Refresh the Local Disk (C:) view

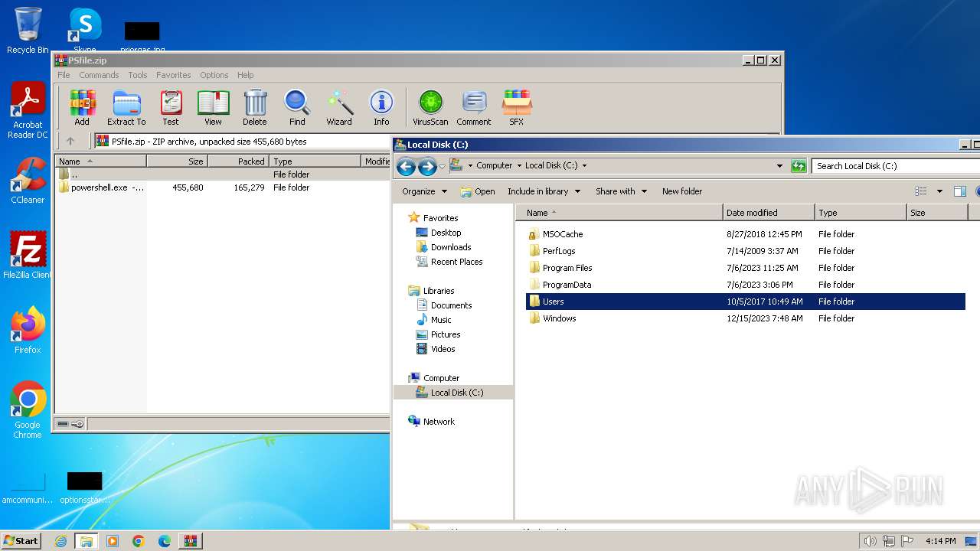coord(799,165)
